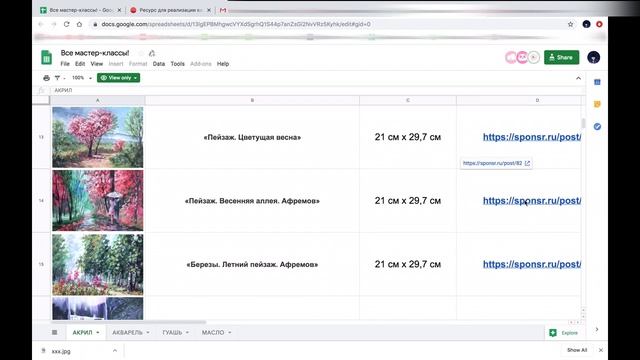The height and width of the screenshot is (360, 640).
Task: Select the Березы Летний пейзаж painting thumbnail
Action: [x=98, y=264]
